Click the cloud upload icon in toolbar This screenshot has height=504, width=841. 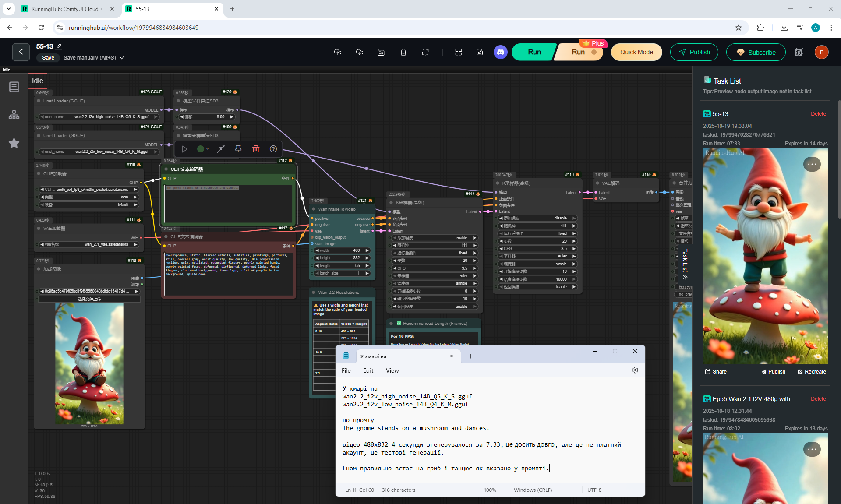click(337, 52)
